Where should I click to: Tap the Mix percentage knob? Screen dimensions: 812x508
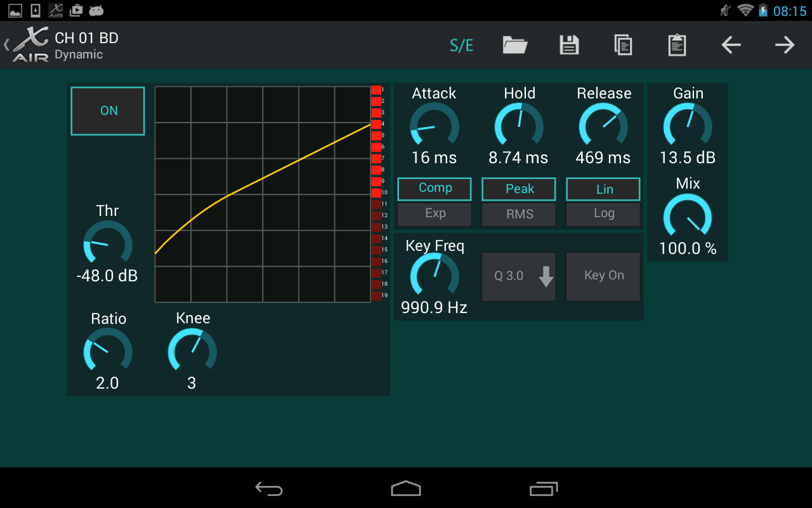tap(687, 217)
